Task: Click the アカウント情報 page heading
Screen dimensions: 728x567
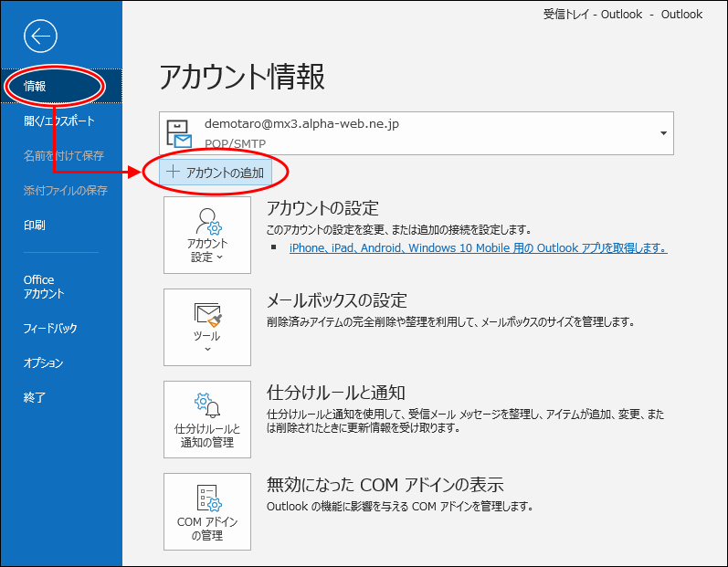Action: pyautogui.click(x=242, y=77)
